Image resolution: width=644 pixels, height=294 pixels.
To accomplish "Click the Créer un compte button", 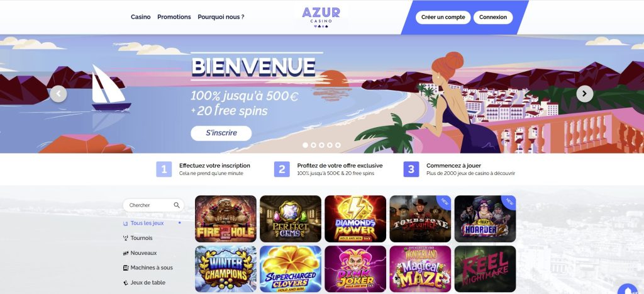I will click(443, 17).
